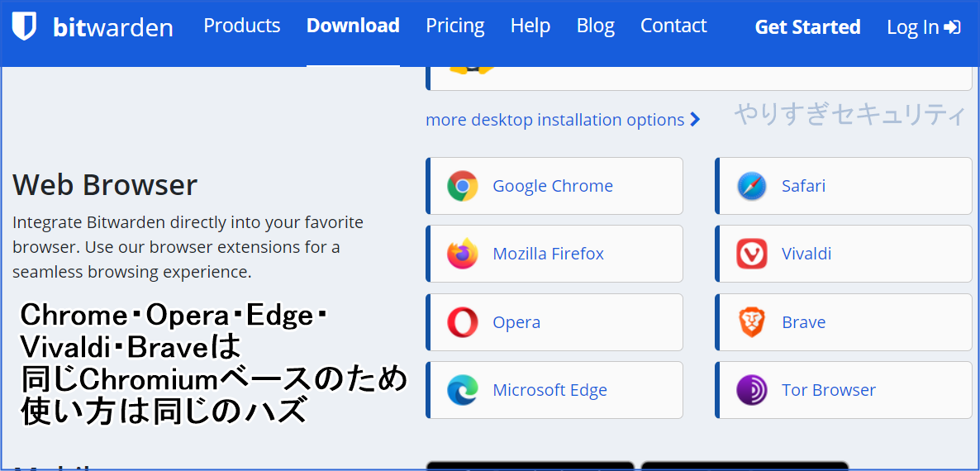
Task: Click the Safari compass icon
Action: [752, 186]
